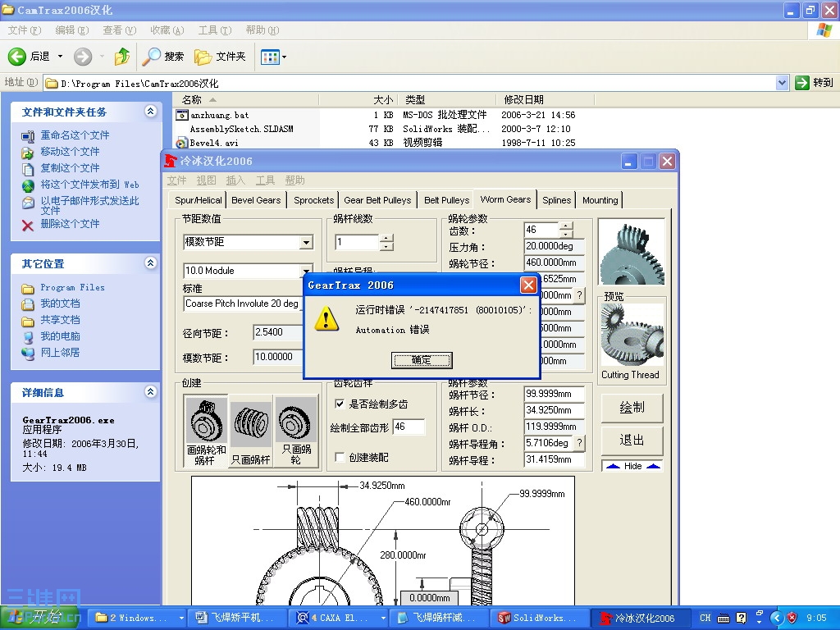Click the Start button on taskbar
This screenshot has width=840, height=630.
pyautogui.click(x=39, y=618)
